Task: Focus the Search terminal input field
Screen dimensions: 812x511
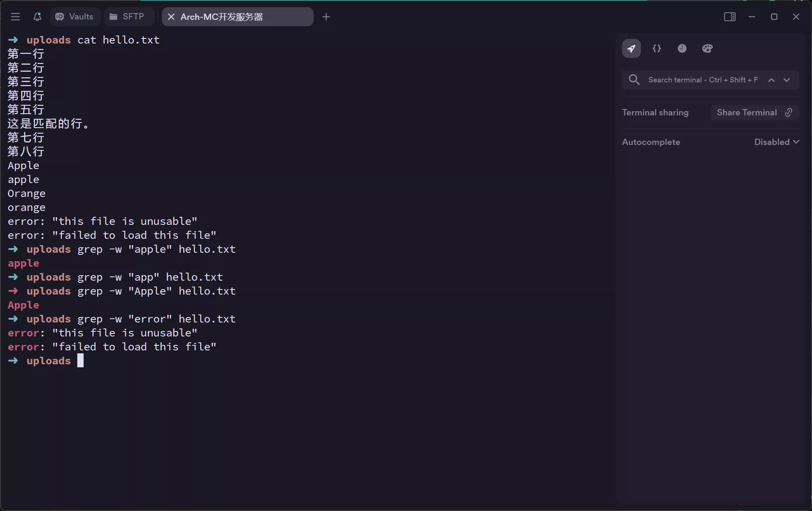Action: [x=703, y=80]
